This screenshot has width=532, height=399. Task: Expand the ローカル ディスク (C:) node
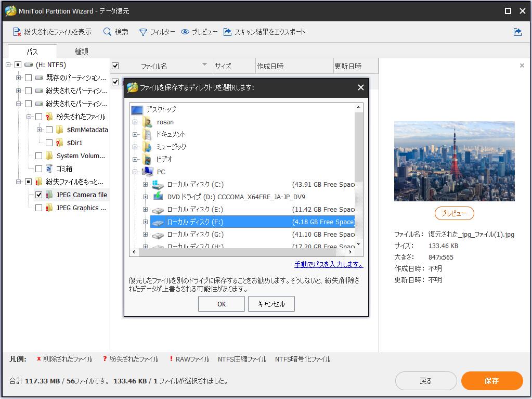147,185
